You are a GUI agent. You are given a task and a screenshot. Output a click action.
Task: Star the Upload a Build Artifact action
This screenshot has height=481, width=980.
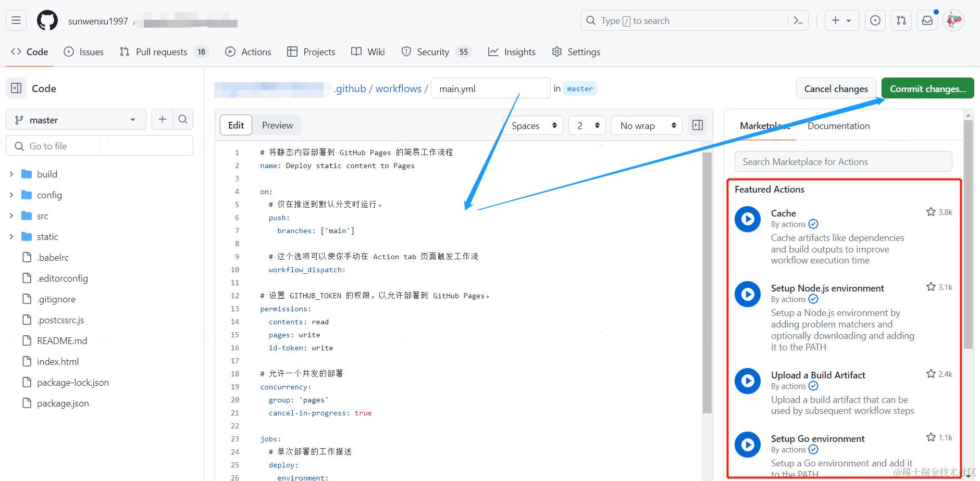pos(931,374)
